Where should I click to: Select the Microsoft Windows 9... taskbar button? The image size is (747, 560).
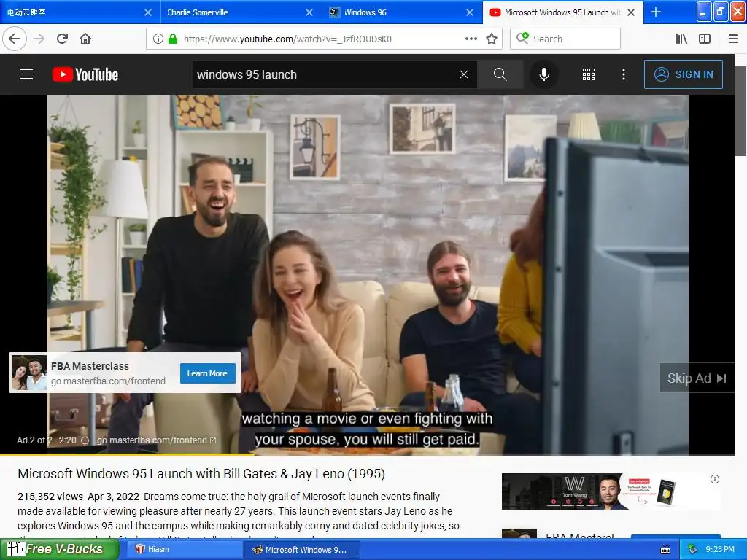tap(301, 550)
